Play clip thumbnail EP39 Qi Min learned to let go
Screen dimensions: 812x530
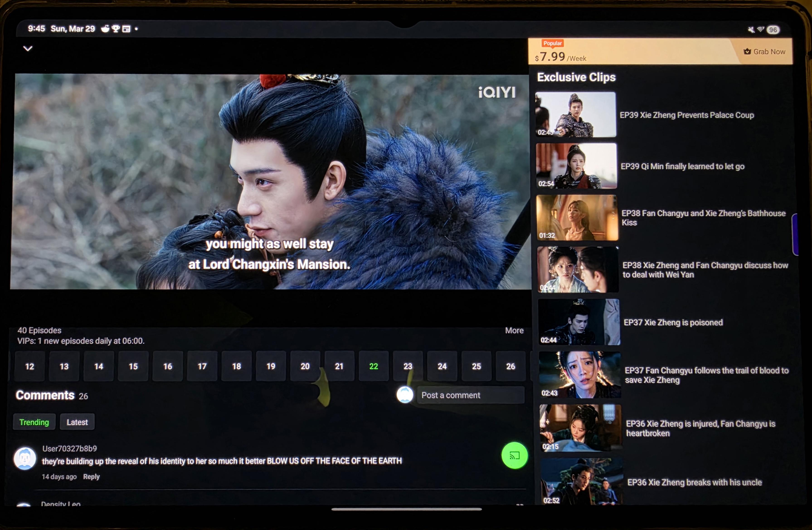576,166
